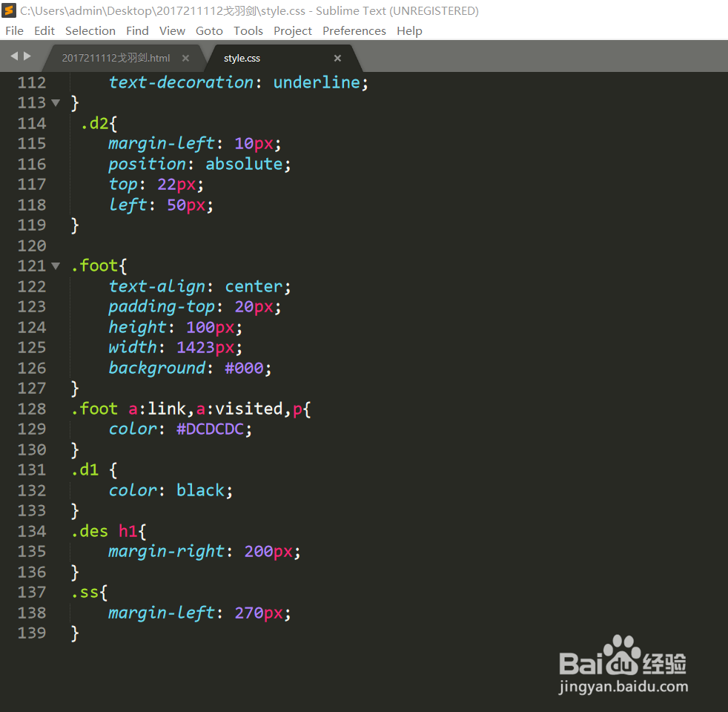Image resolution: width=728 pixels, height=712 pixels.
Task: Click line number 128 in gutter
Action: 32,409
